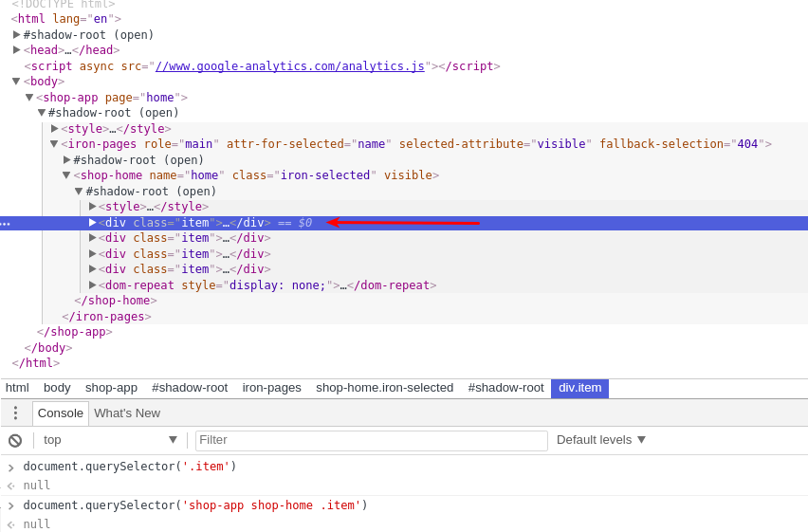The height and width of the screenshot is (532, 808).
Task: Click the console Filter field
Action: click(372, 440)
